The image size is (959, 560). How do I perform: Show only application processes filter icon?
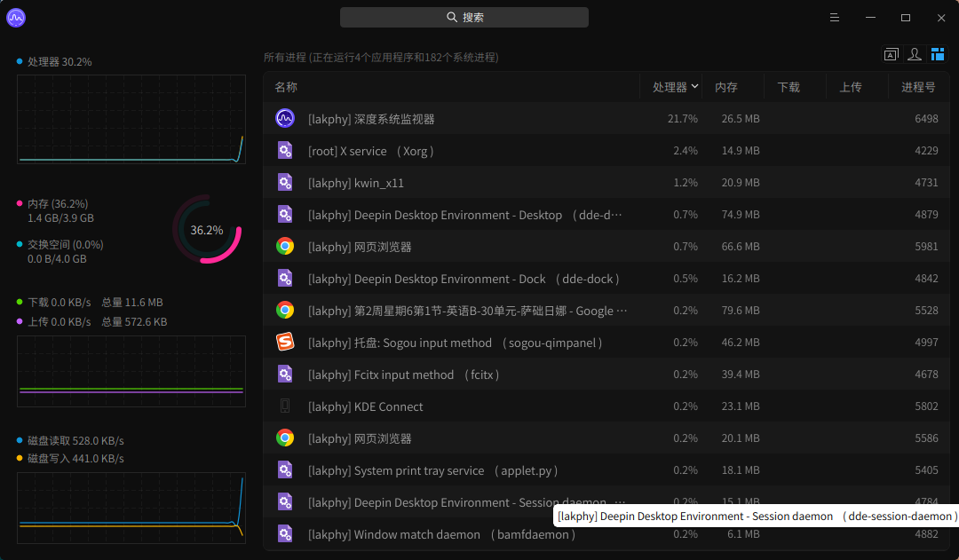[x=891, y=55]
